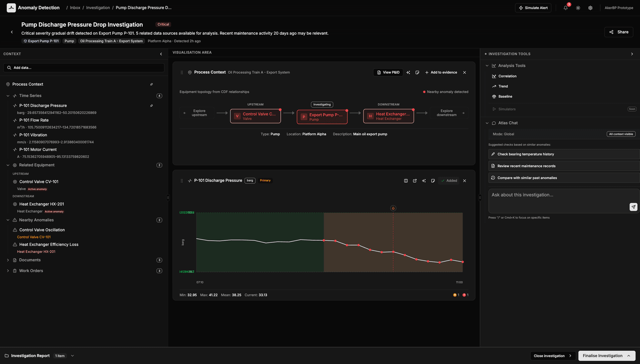Screen dimensions: 640x364
Task: Open settings via the gear icon
Action: [590, 8]
